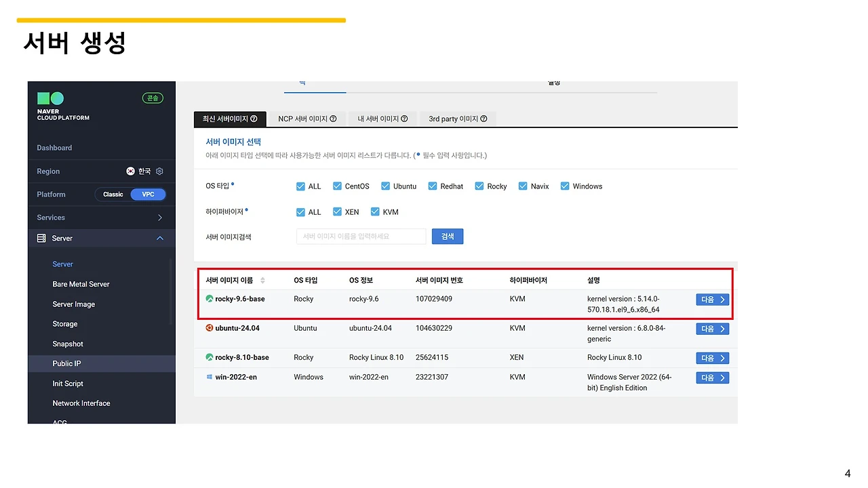Image resolution: width=868 pixels, height=488 pixels.
Task: Open Public IP submenu item
Action: [67, 364]
